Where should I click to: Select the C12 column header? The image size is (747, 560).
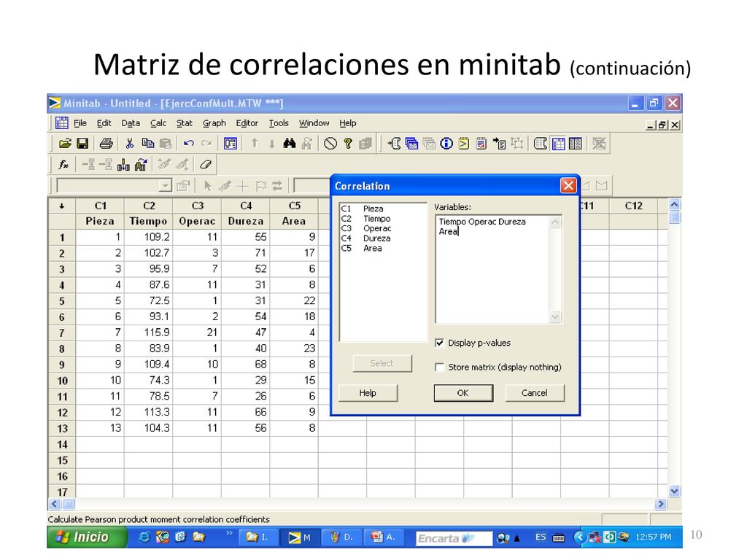coord(634,206)
